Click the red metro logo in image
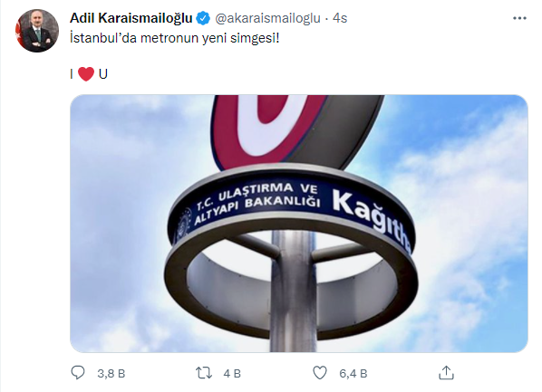The height and width of the screenshot is (392, 542). pyautogui.click(x=268, y=129)
